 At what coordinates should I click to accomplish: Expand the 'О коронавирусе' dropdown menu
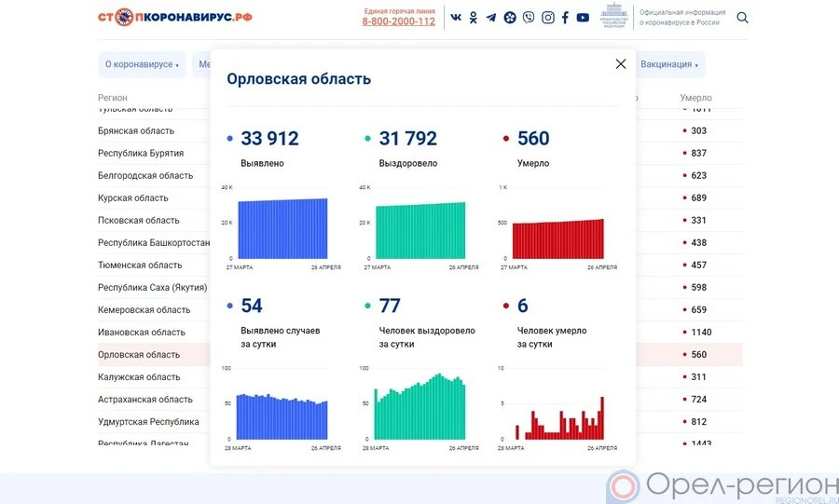point(142,64)
